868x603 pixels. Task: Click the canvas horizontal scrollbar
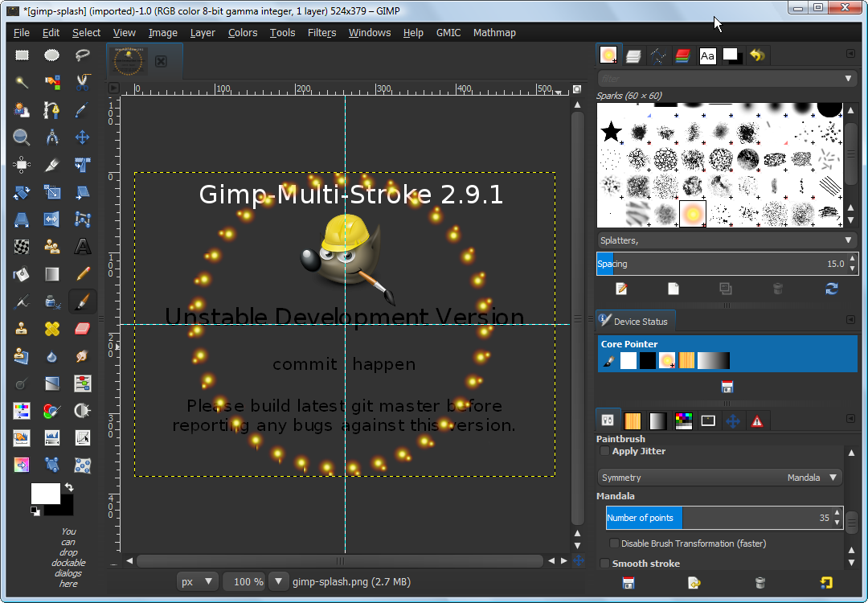coord(339,561)
